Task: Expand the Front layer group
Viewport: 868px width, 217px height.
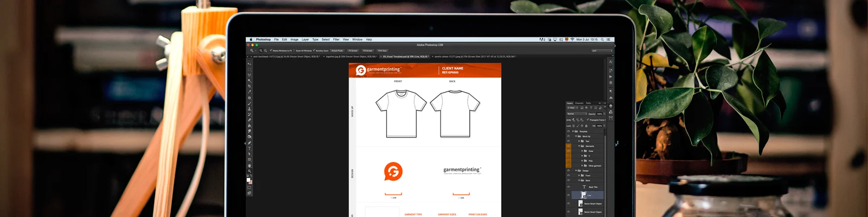Action: 579,175
